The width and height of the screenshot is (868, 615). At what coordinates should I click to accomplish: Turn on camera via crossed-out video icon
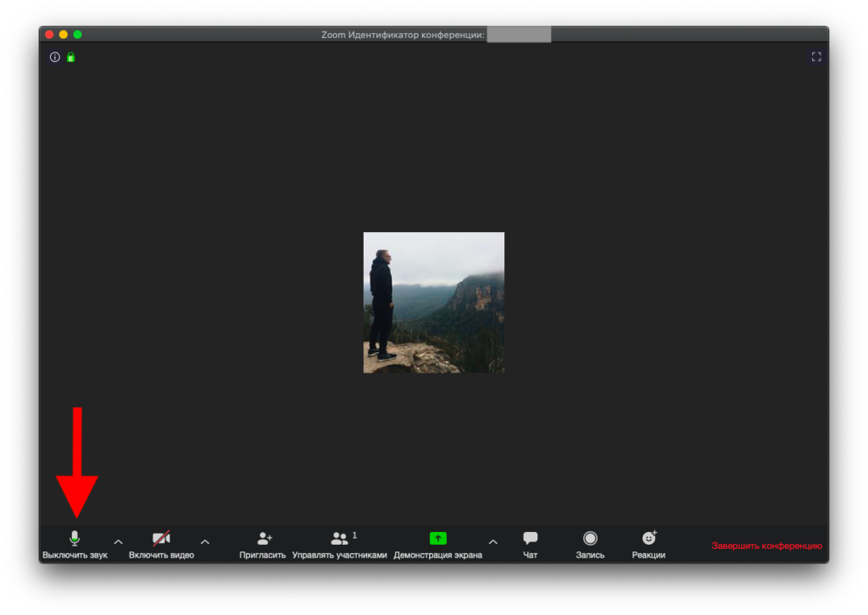(161, 538)
